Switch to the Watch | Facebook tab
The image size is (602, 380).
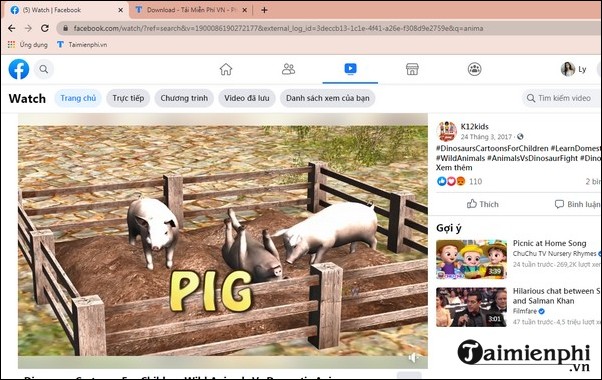pyautogui.click(x=65, y=10)
